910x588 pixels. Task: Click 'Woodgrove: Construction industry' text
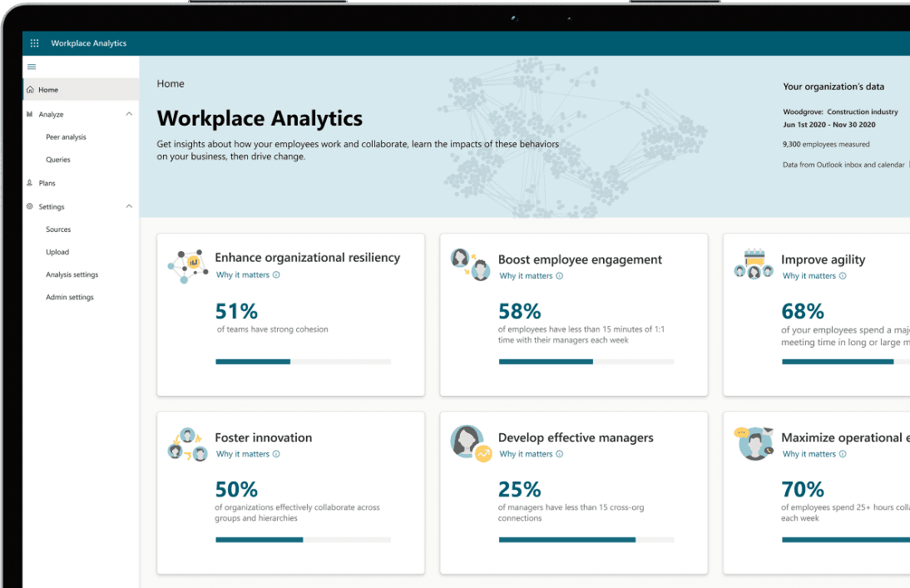840,111
